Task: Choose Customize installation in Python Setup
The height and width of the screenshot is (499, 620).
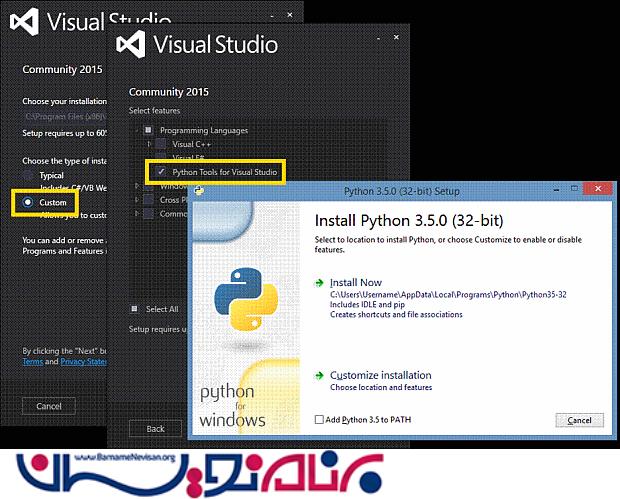Action: click(380, 375)
